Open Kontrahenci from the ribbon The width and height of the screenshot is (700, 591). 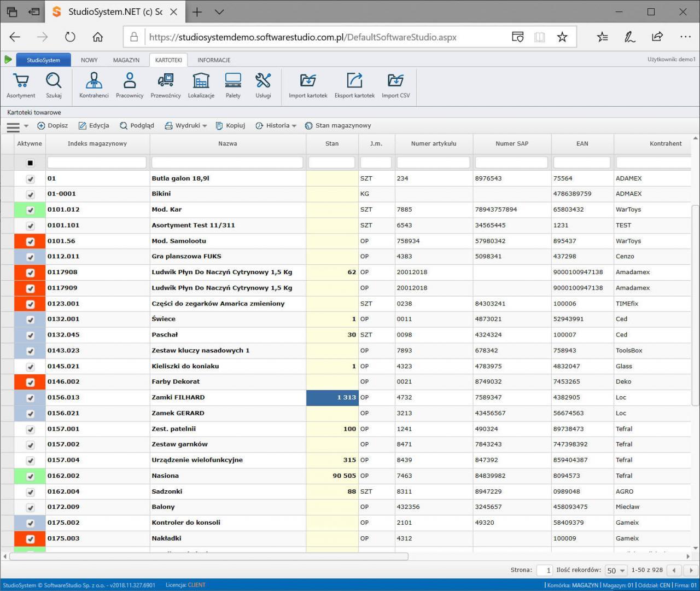(94, 81)
